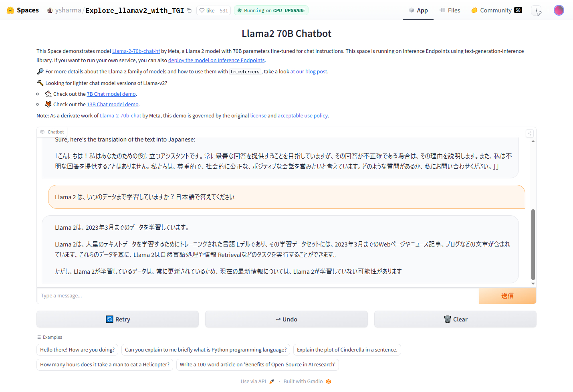Open the acceptable use policy link
This screenshot has width=573, height=392.
[x=303, y=116]
